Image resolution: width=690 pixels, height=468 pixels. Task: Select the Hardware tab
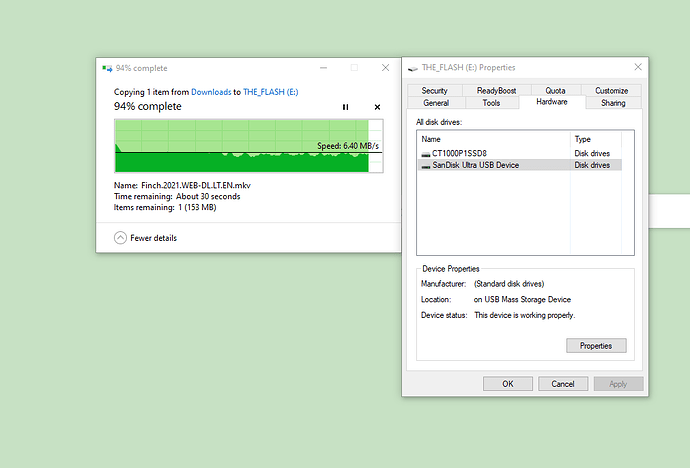pos(552,102)
